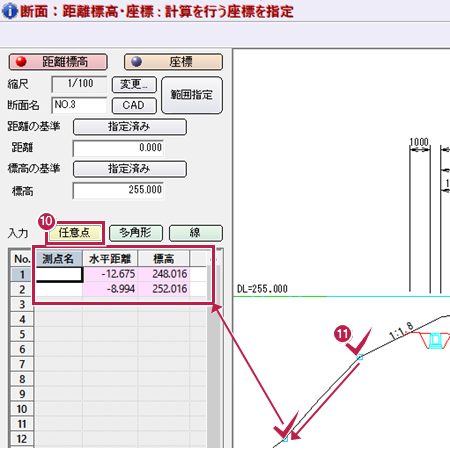Click the CAD button
Viewport: 450px width, 450px height.
tap(134, 106)
